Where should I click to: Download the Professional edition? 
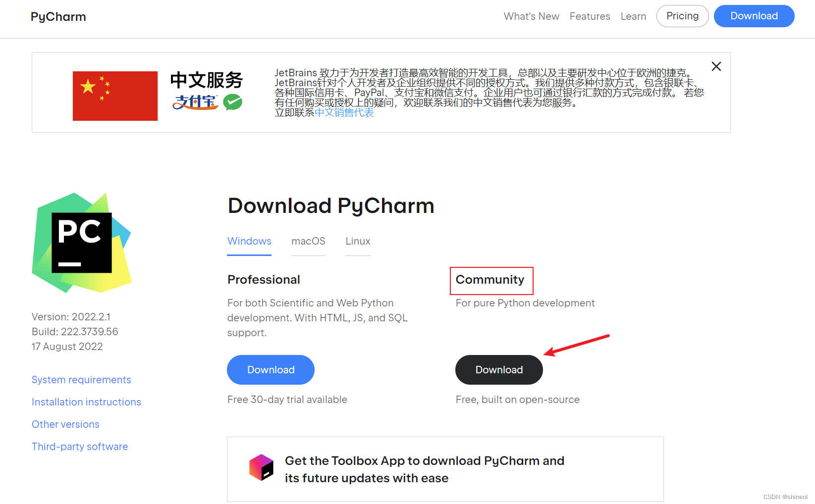[x=271, y=370]
